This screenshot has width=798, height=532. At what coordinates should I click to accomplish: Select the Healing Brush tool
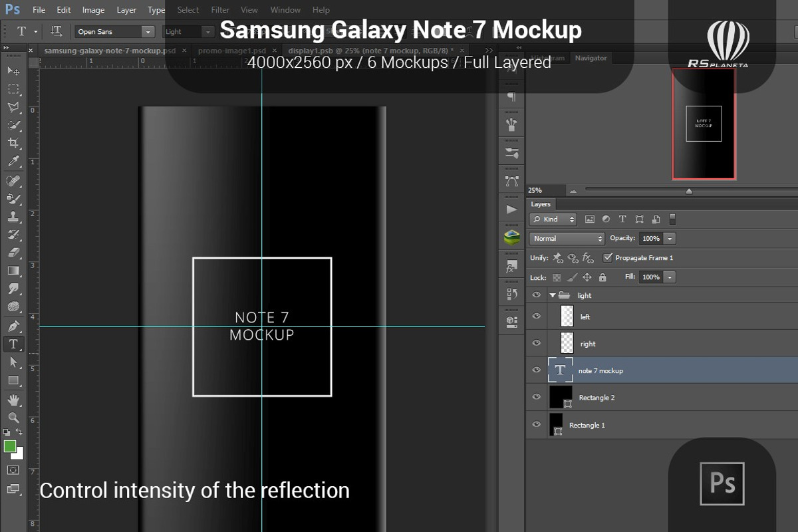click(x=13, y=180)
